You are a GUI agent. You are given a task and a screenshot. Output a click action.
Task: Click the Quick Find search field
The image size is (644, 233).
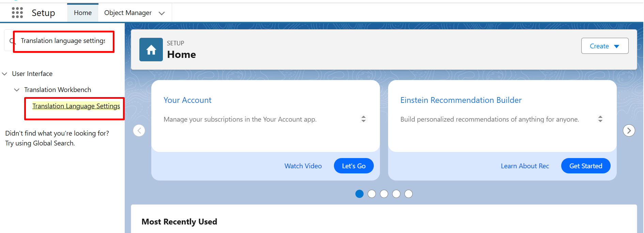point(63,41)
